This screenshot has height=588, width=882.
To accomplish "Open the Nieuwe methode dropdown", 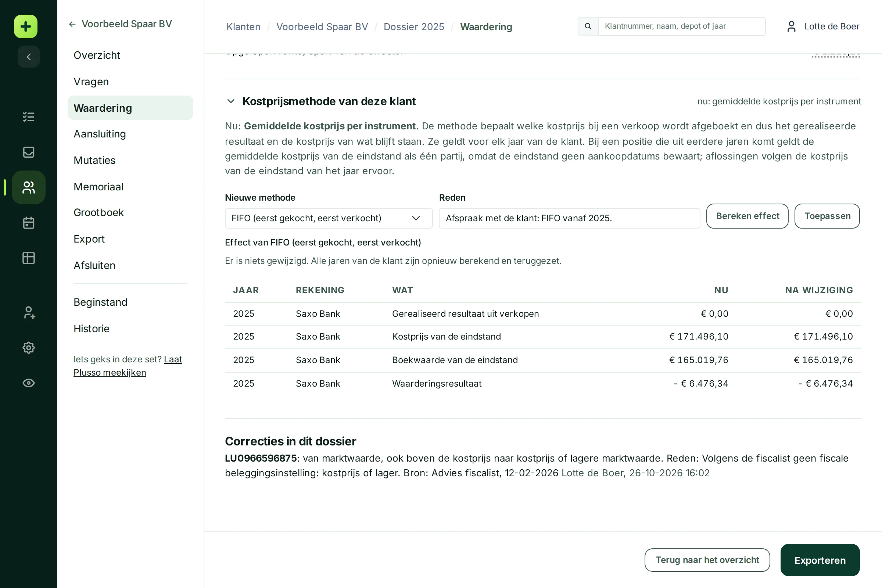I will click(329, 218).
